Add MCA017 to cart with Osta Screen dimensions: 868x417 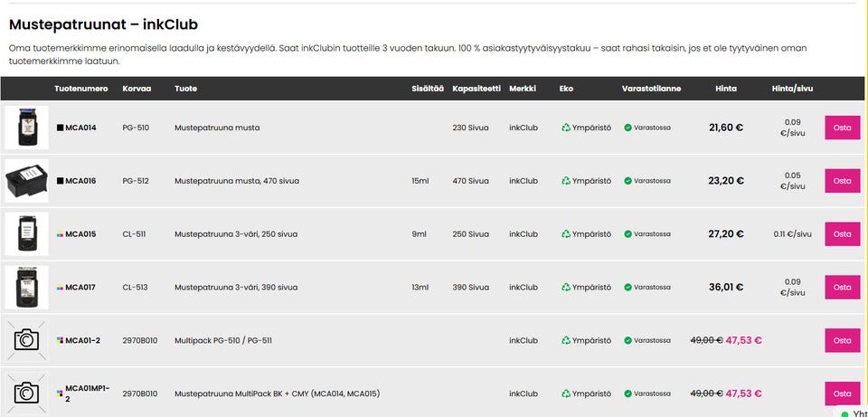click(842, 287)
